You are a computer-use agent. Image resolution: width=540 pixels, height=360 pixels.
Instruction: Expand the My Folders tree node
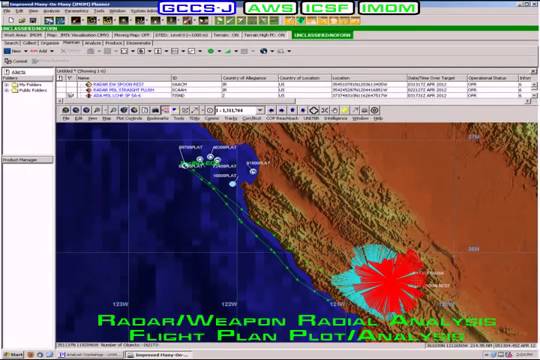pos(7,85)
